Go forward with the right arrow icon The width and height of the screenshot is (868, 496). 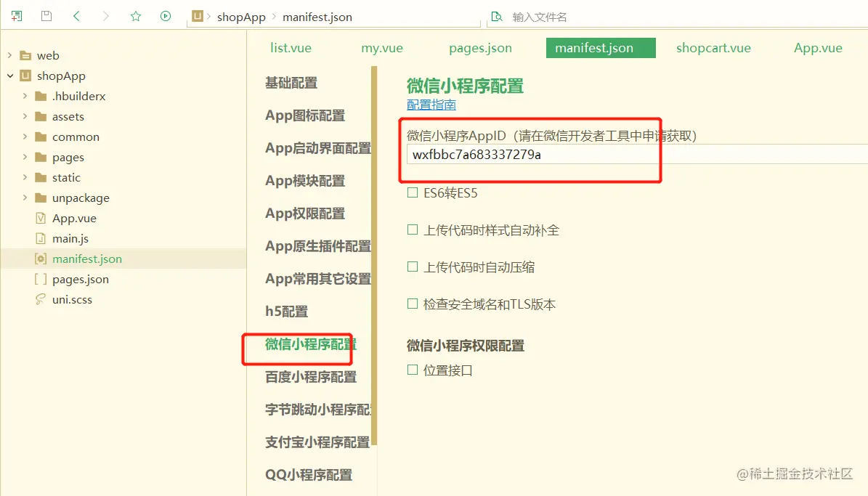[106, 16]
